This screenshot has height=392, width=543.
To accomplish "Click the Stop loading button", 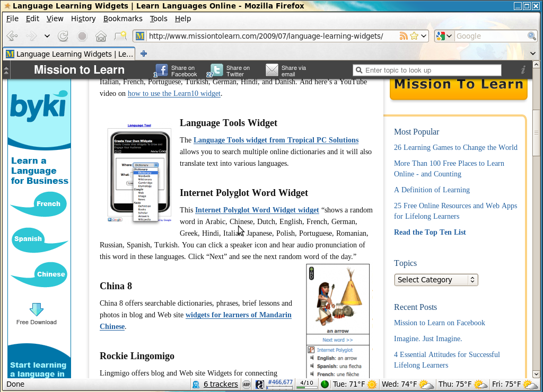I will pos(82,36).
